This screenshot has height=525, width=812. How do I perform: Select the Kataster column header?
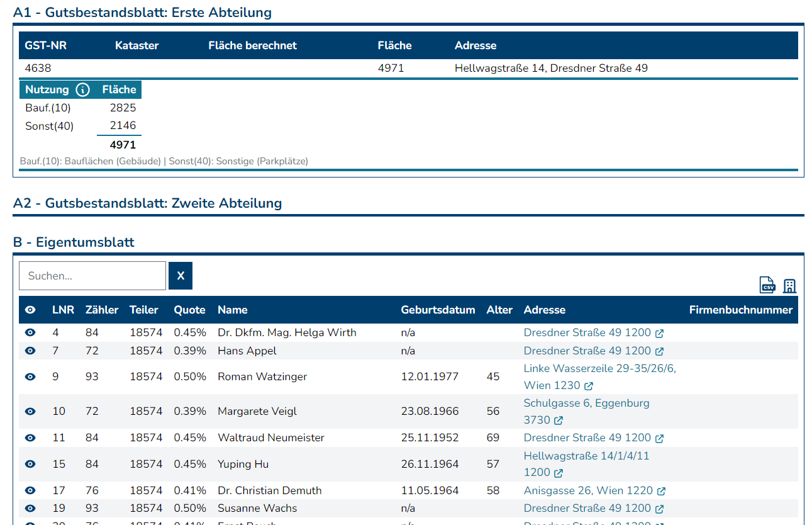point(137,45)
